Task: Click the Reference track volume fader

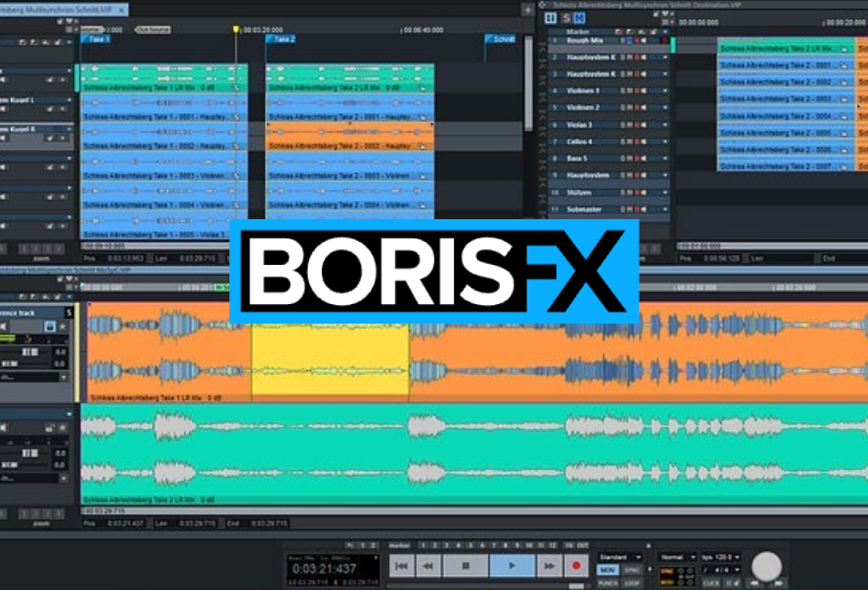Action: pyautogui.click(x=30, y=352)
